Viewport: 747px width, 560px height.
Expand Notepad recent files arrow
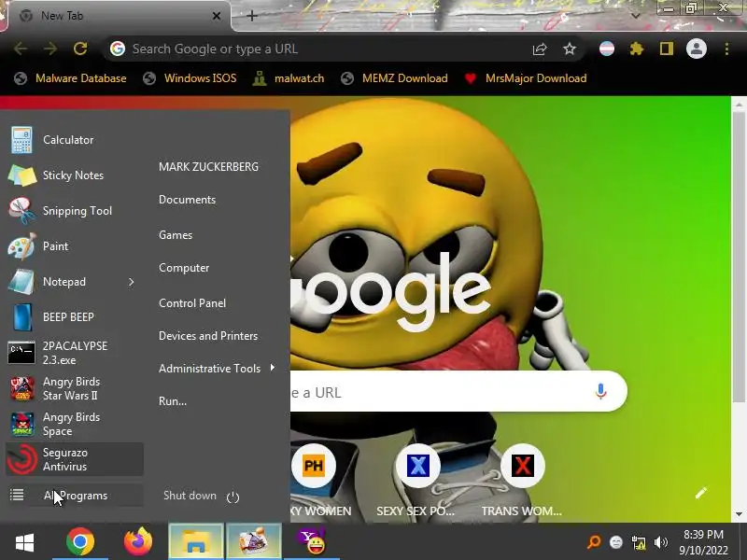coord(132,282)
